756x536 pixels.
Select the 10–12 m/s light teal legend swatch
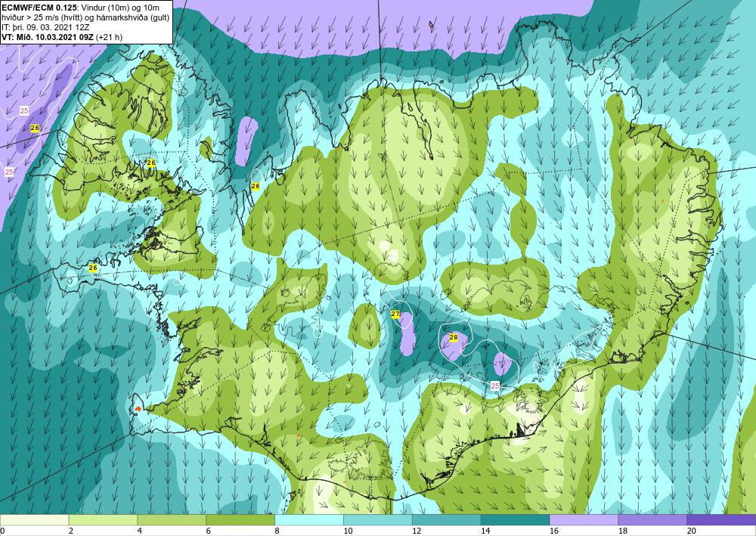click(377, 519)
